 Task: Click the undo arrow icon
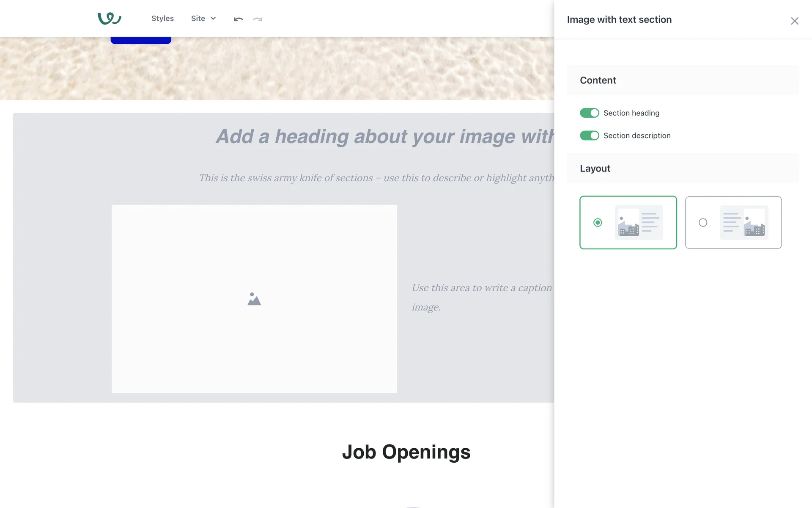pos(239,19)
